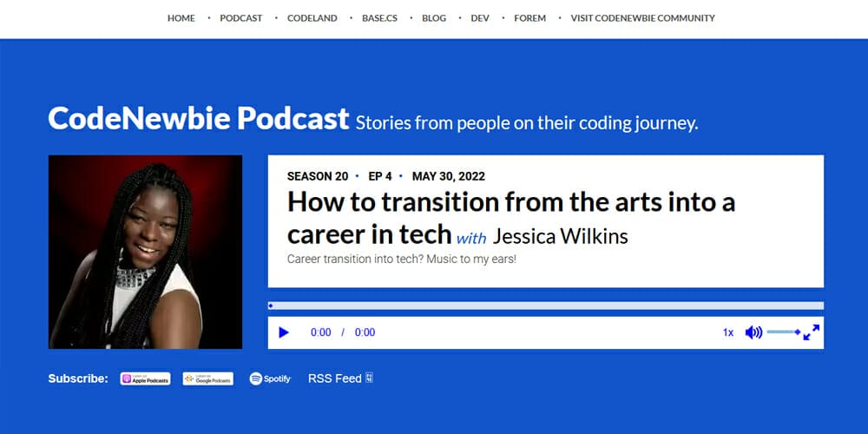Click the RSS feed icon
868x434 pixels.
tap(369, 378)
